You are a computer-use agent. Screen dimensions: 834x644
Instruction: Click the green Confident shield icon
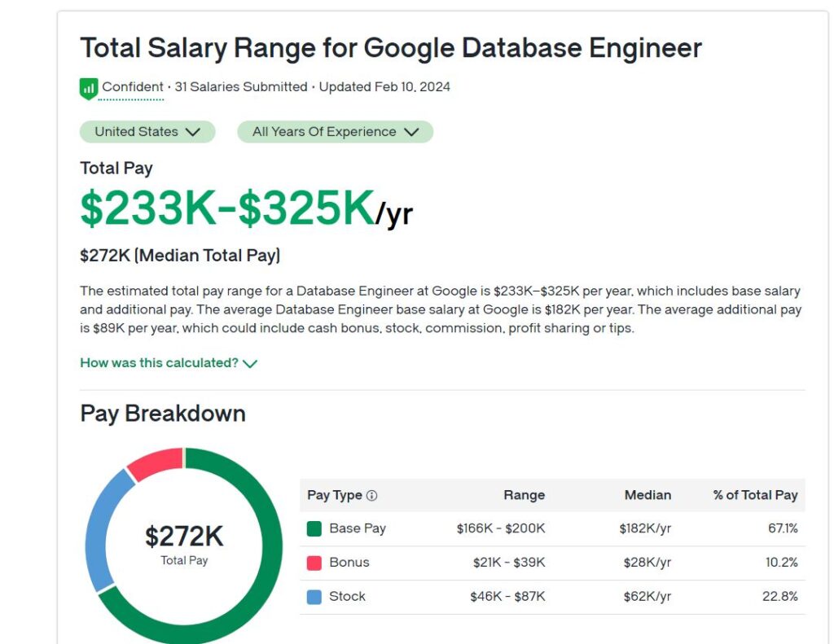pos(88,88)
